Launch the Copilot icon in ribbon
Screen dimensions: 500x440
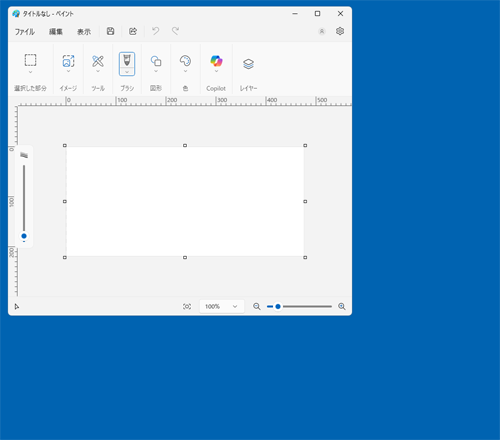click(x=216, y=61)
